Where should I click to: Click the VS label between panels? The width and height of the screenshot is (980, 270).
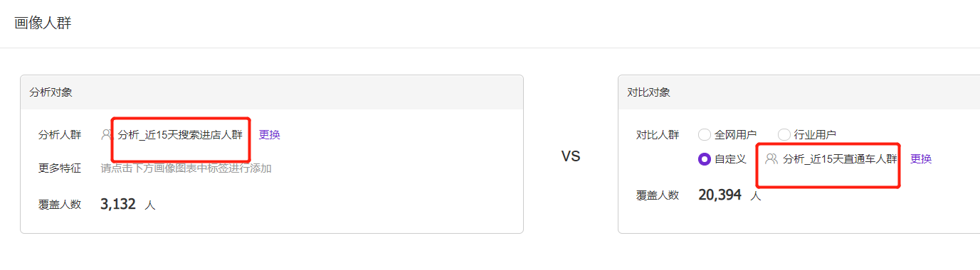point(571,156)
